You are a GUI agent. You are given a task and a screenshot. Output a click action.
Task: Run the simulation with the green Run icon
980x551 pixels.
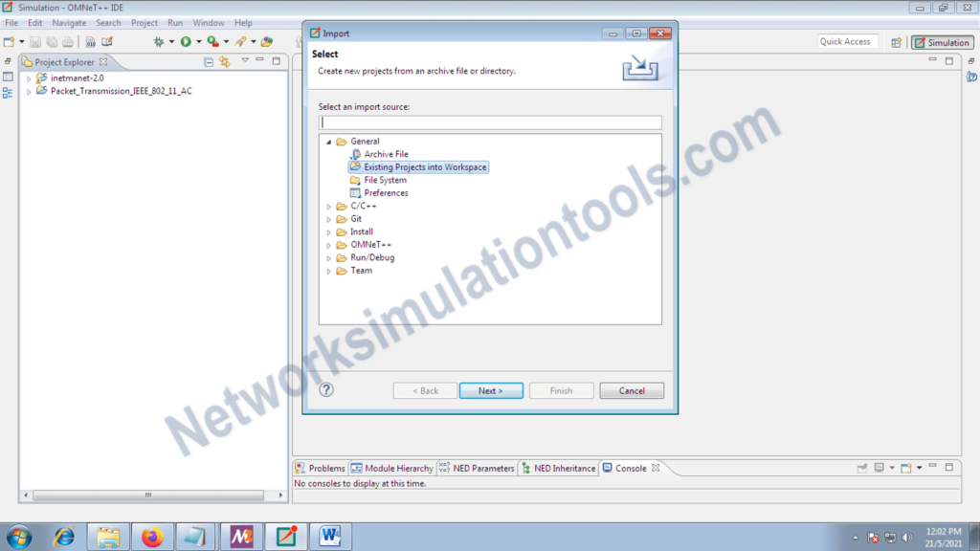tap(185, 42)
